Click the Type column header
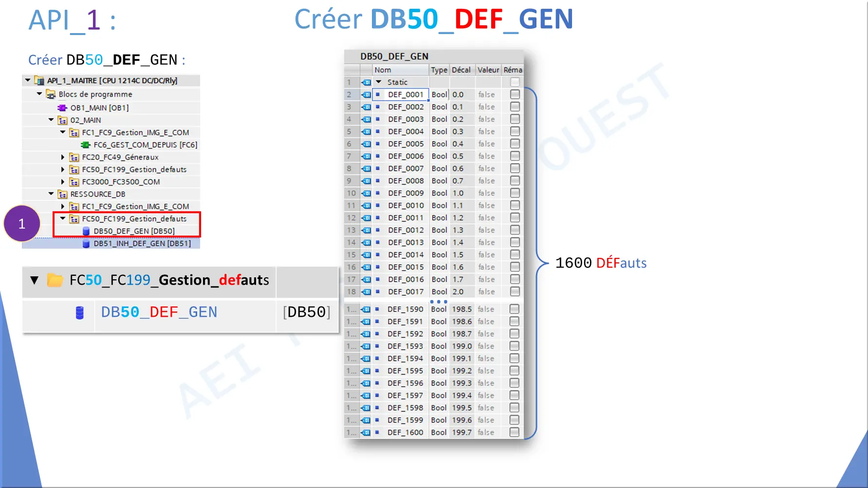 click(439, 70)
